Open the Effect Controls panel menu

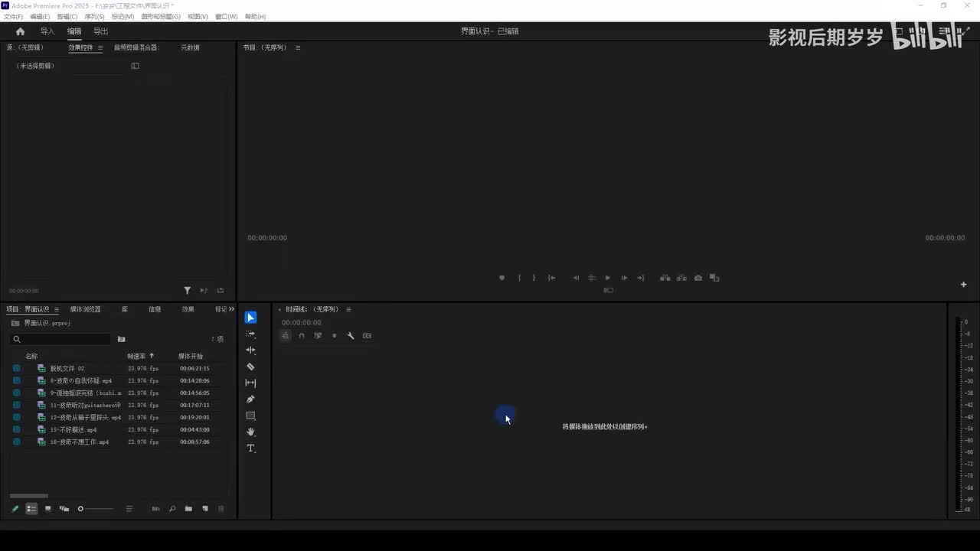[x=100, y=47]
